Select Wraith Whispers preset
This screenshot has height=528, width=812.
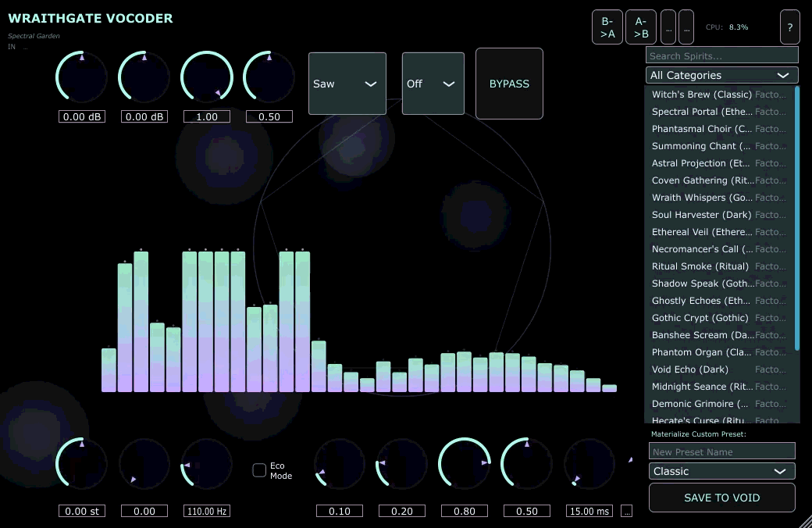point(720,198)
